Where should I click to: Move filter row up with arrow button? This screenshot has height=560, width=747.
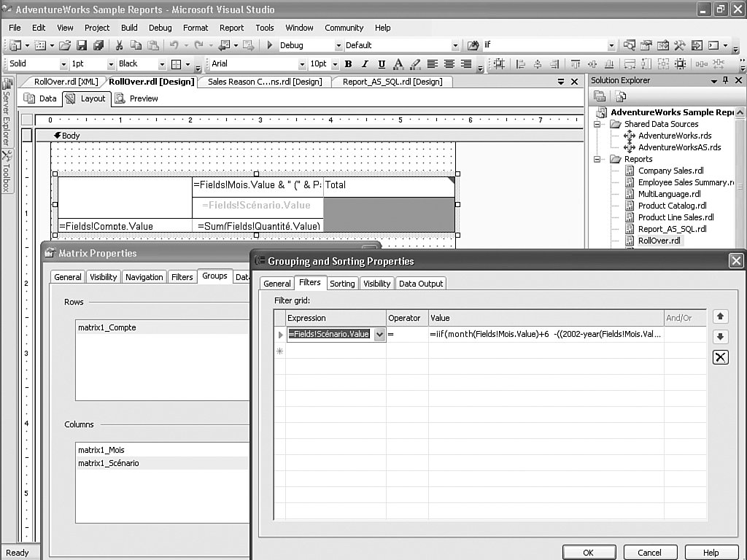(720, 316)
